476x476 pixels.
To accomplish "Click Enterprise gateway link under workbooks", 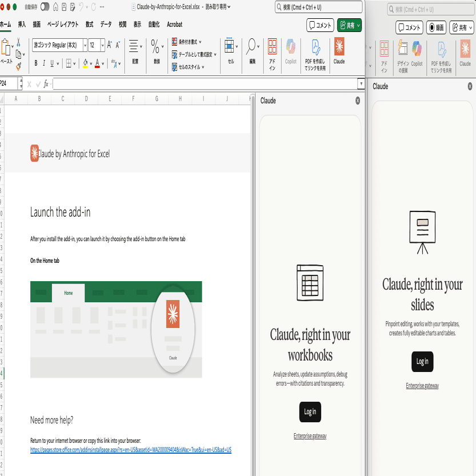I will [310, 436].
